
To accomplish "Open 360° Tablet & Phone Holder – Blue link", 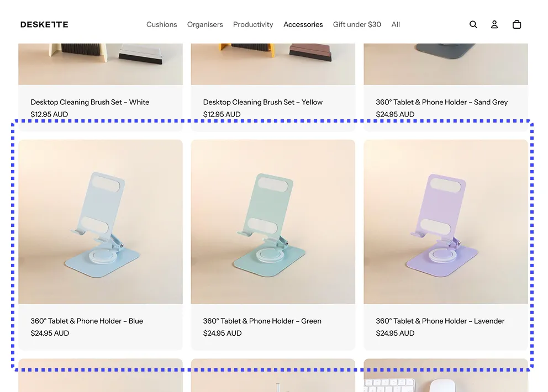I will pyautogui.click(x=87, y=321).
